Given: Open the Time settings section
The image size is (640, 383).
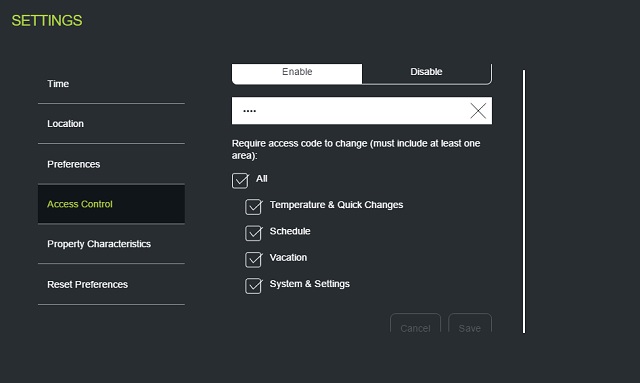Looking at the screenshot, I should tap(111, 84).
